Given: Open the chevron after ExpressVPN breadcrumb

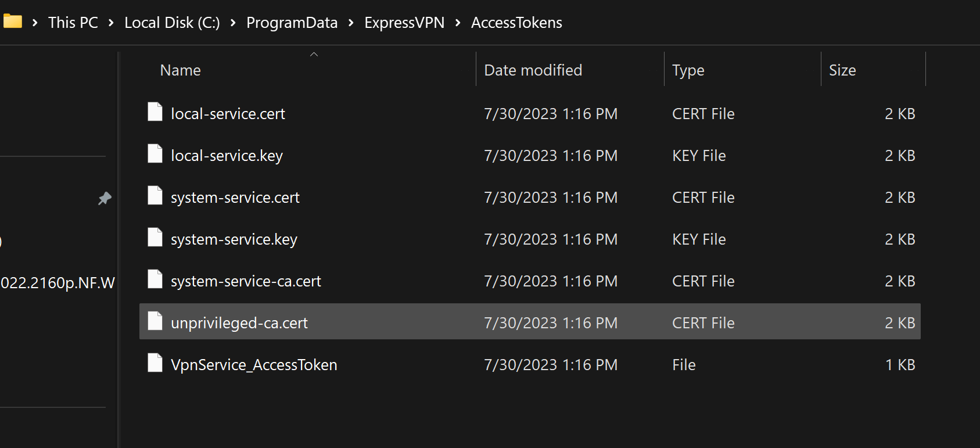Looking at the screenshot, I should pyautogui.click(x=458, y=23).
